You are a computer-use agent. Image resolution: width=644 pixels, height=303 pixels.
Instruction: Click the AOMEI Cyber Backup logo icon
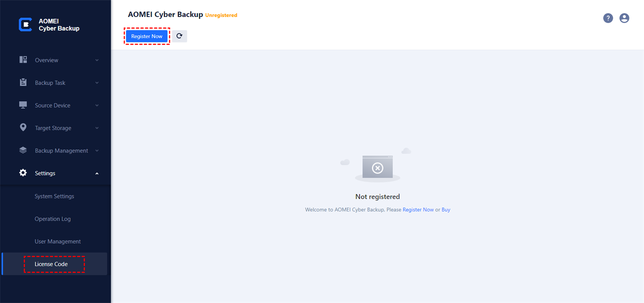tap(25, 25)
